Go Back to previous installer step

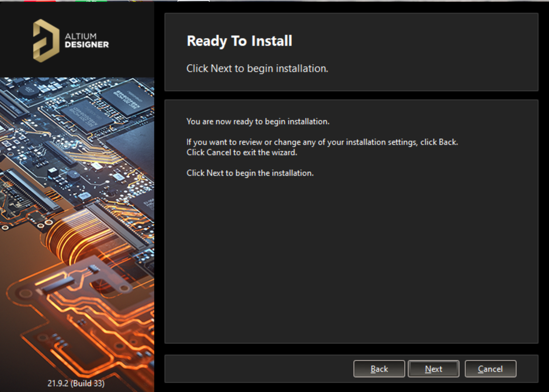379,369
